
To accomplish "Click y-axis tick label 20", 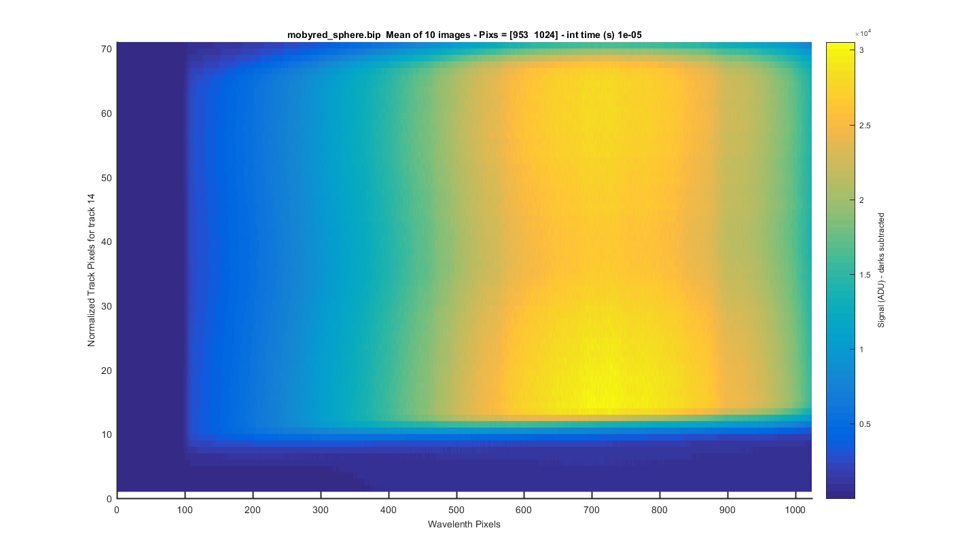I will 107,371.
